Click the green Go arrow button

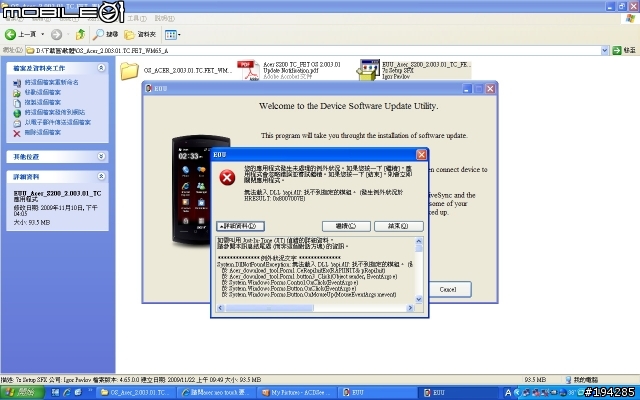click(x=616, y=50)
